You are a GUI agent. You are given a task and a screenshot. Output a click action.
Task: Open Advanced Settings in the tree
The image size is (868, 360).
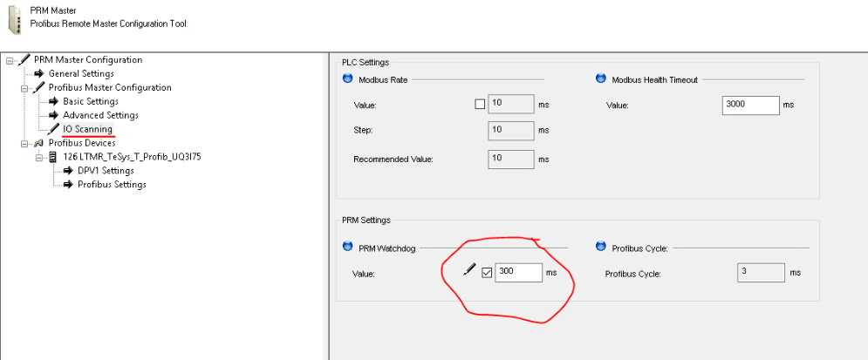(x=100, y=115)
